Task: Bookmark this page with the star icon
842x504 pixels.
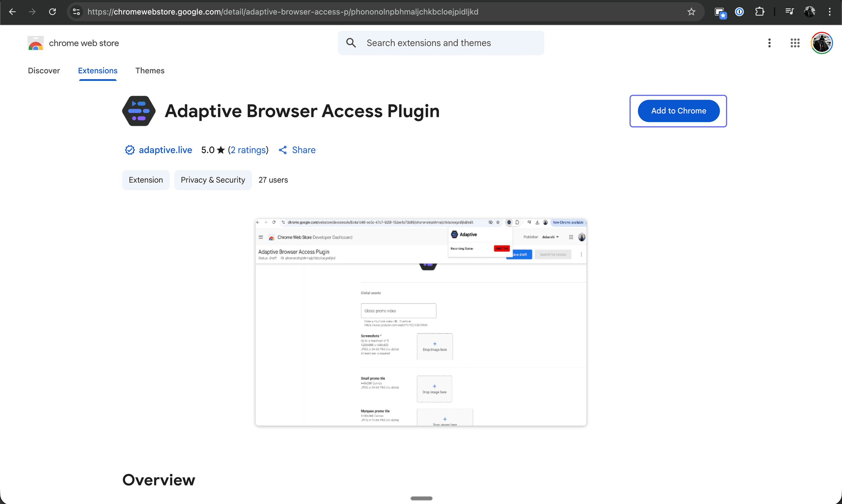Action: [691, 12]
